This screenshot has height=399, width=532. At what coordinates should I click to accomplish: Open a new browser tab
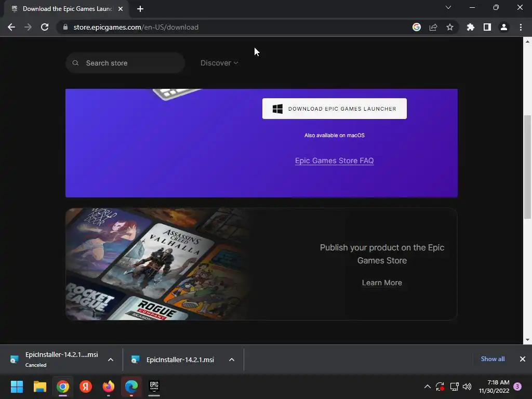point(140,9)
